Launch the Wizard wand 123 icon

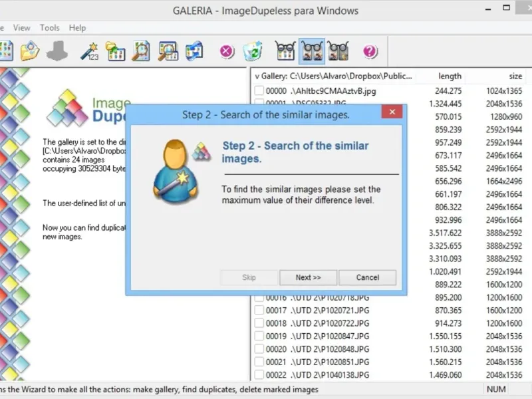[90, 52]
